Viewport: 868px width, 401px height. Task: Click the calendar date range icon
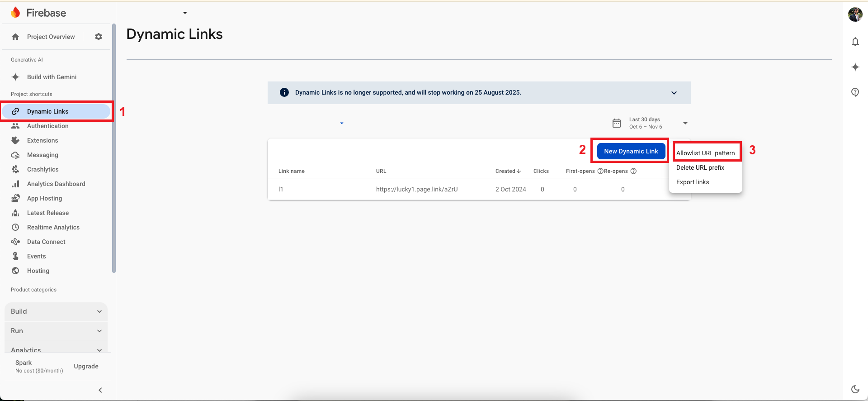617,123
